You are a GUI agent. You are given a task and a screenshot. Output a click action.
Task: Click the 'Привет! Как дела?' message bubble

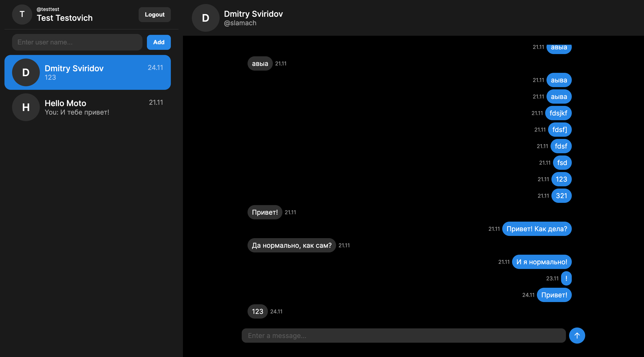tap(536, 229)
